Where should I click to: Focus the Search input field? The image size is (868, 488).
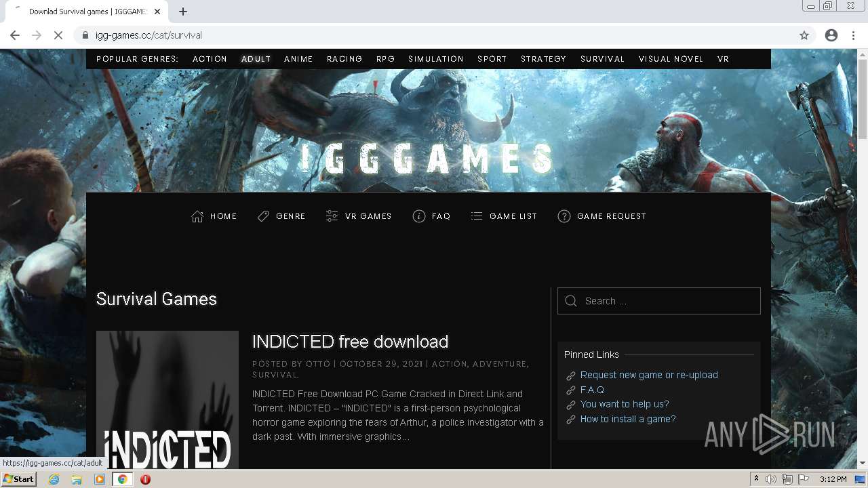(x=659, y=301)
